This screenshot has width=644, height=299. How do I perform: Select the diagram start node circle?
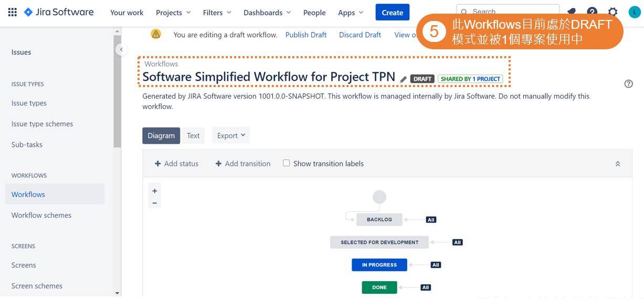379,197
